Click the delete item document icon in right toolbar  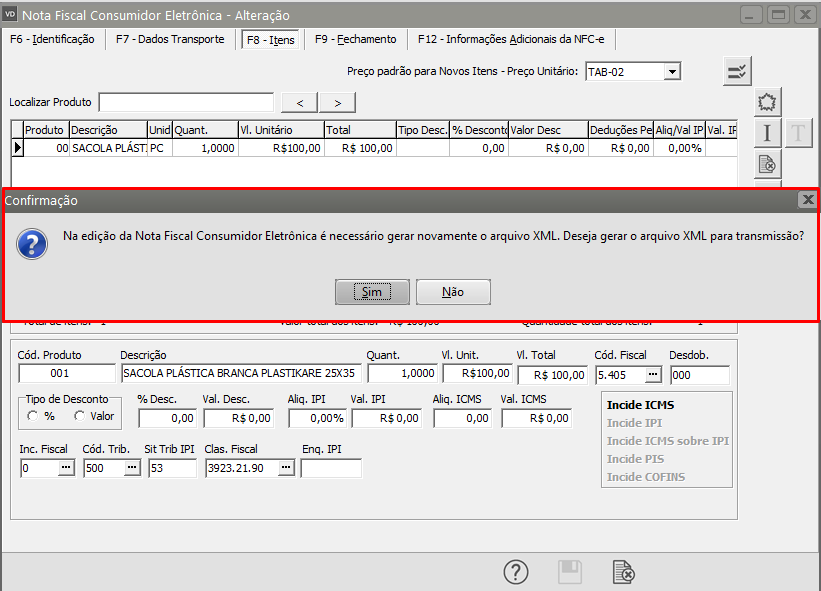(x=767, y=164)
